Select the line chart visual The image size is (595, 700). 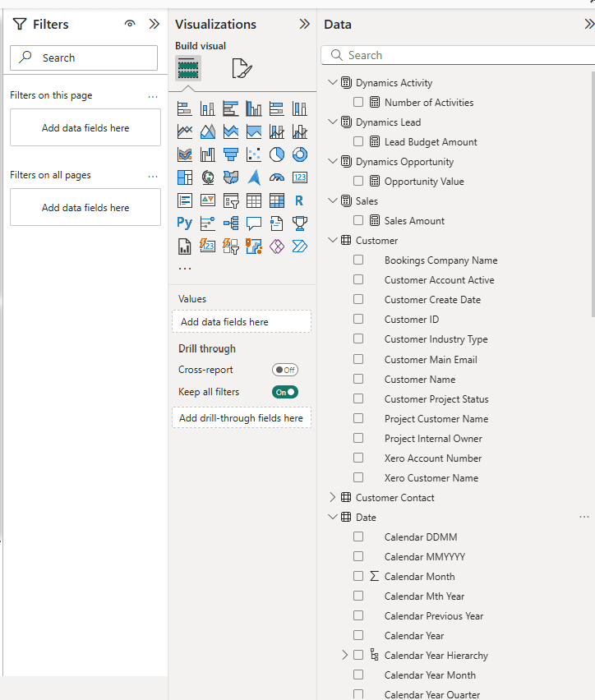[x=185, y=131]
